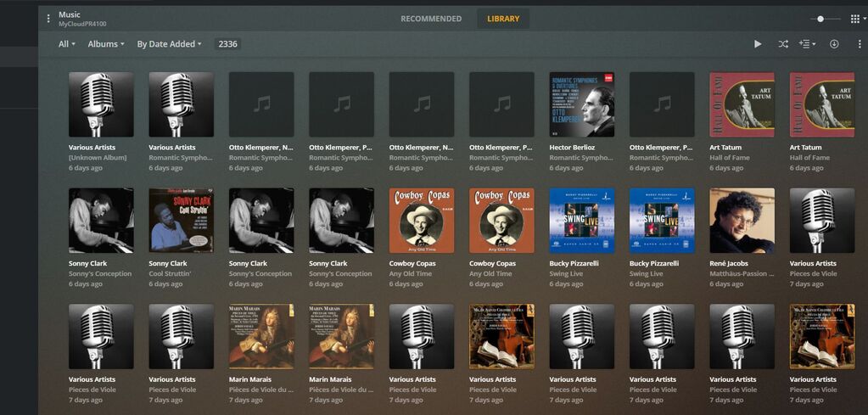Switch to the RECOMMENDED tab
Screen dimensions: 868x415
pyautogui.click(x=431, y=19)
